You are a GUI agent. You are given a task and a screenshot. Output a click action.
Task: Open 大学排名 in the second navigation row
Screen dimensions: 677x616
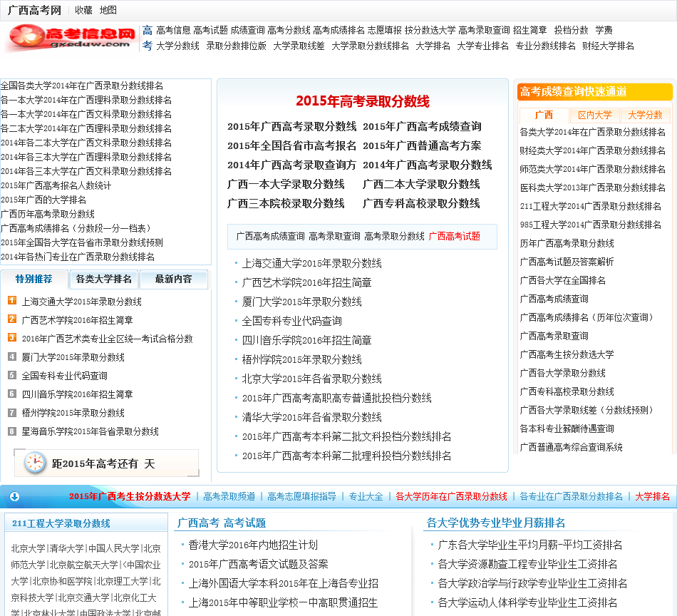click(x=433, y=46)
